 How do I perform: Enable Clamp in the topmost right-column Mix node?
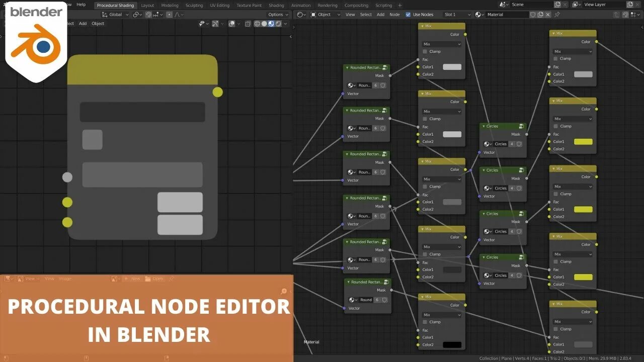556,58
